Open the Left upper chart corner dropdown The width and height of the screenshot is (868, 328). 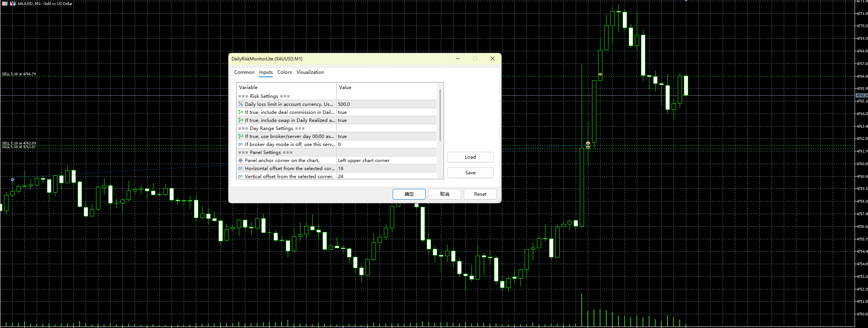387,160
